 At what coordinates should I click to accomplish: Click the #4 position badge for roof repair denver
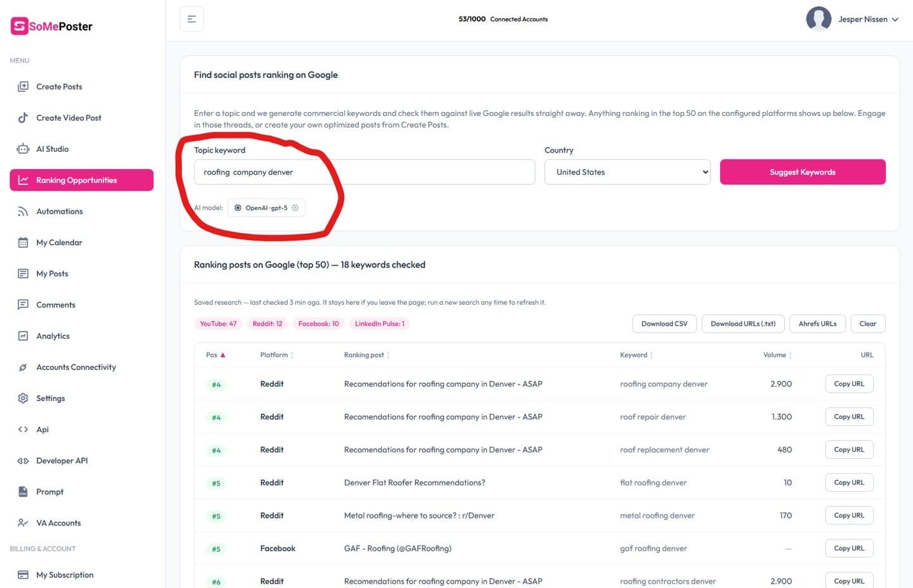pos(216,418)
